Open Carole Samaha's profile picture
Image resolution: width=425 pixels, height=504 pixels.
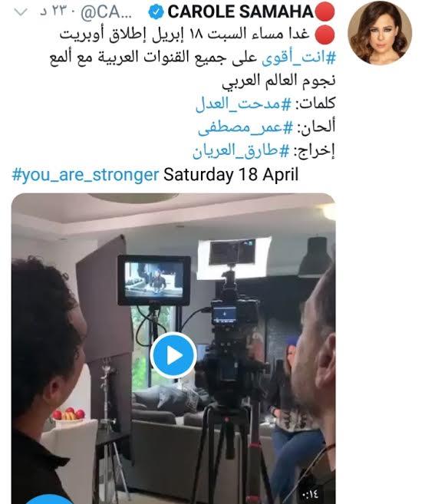pos(380,33)
